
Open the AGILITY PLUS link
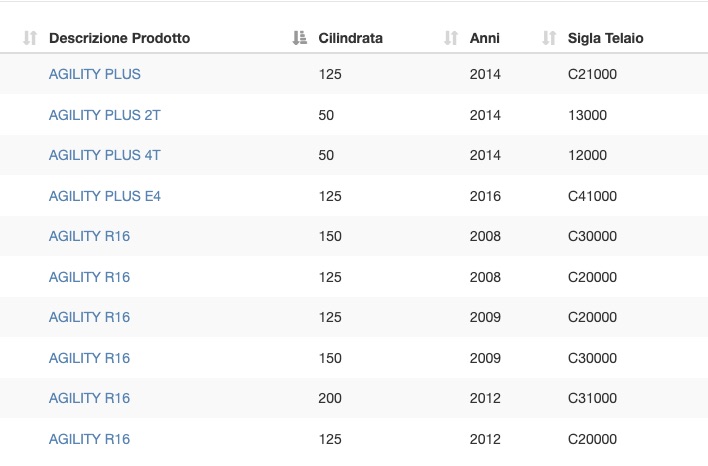95,74
